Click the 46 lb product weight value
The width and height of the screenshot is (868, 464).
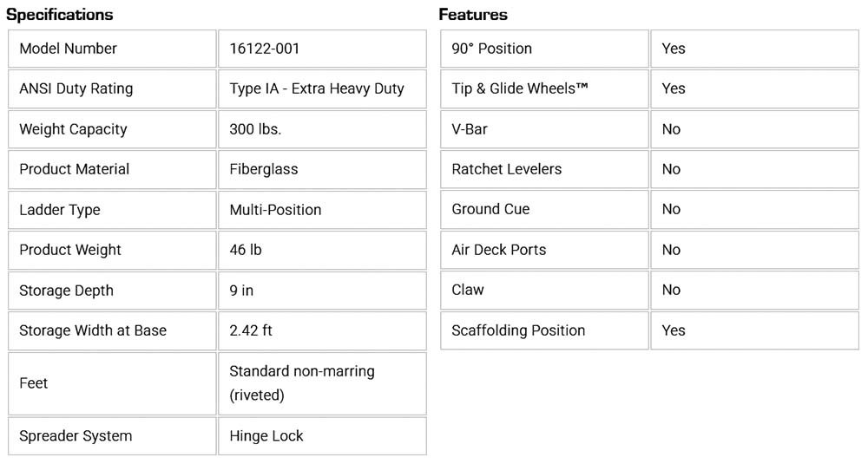(x=246, y=250)
